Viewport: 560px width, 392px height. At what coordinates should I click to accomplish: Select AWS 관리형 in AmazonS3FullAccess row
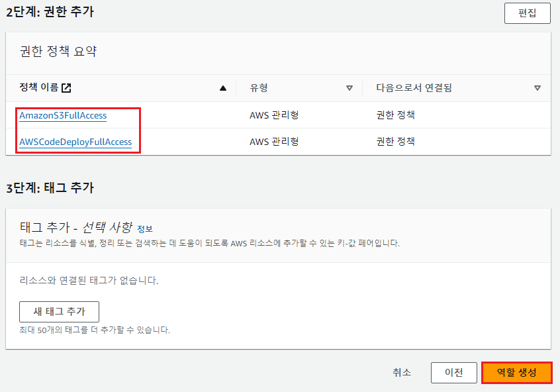tap(274, 115)
